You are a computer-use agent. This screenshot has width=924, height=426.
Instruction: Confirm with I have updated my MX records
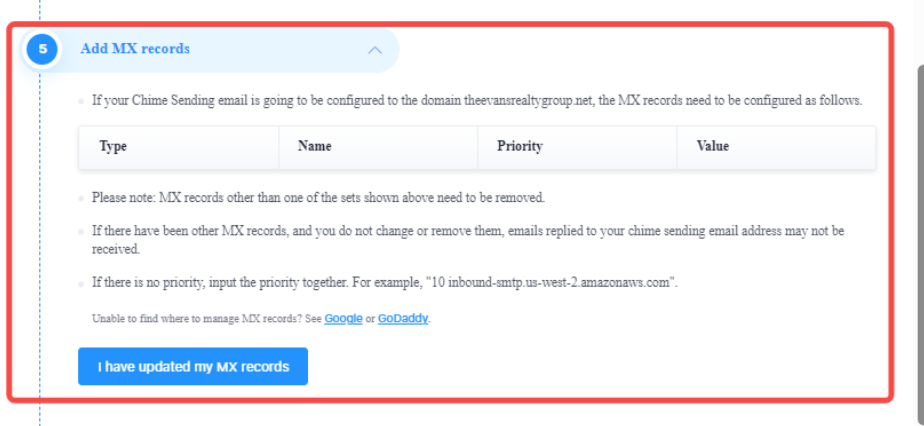pos(193,366)
